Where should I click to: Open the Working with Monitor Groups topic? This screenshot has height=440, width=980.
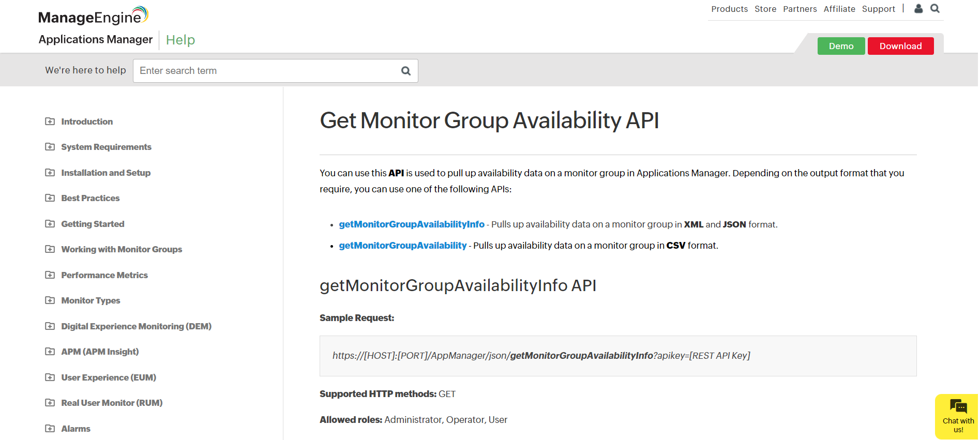click(x=122, y=249)
